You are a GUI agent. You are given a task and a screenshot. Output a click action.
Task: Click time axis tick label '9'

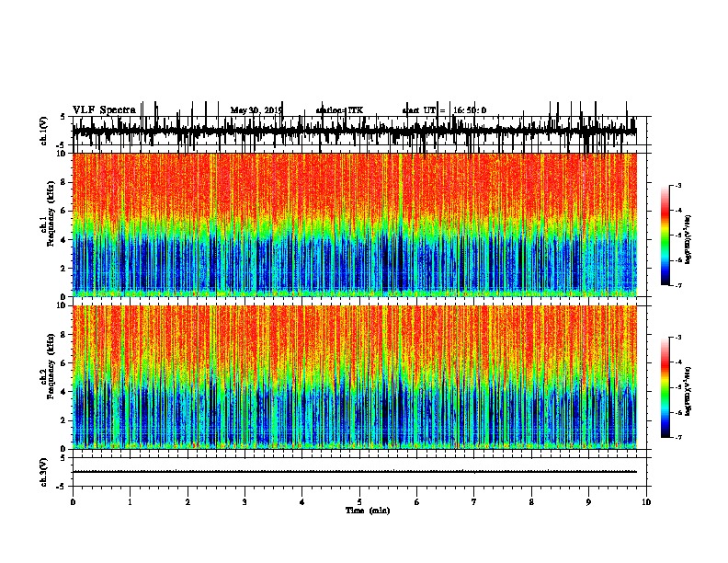click(588, 501)
